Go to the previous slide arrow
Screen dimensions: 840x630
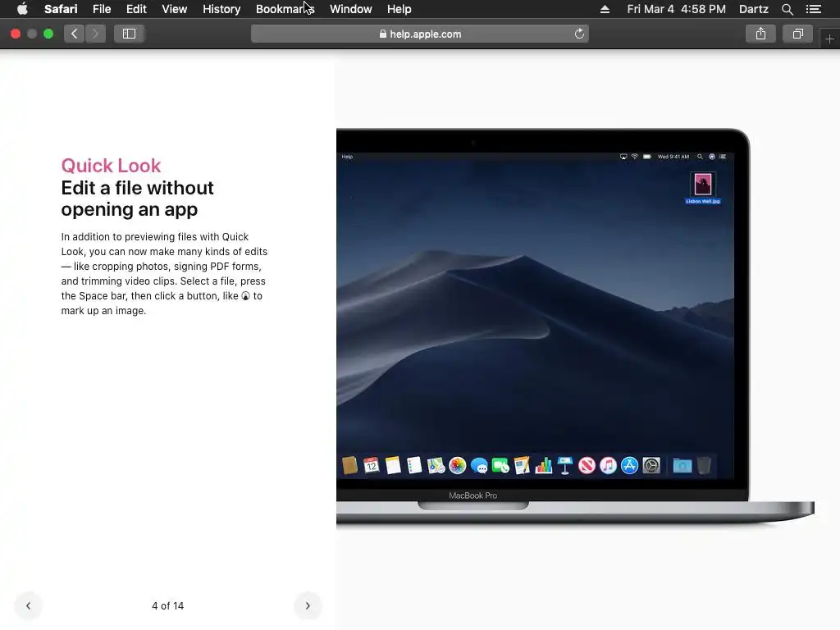29,605
